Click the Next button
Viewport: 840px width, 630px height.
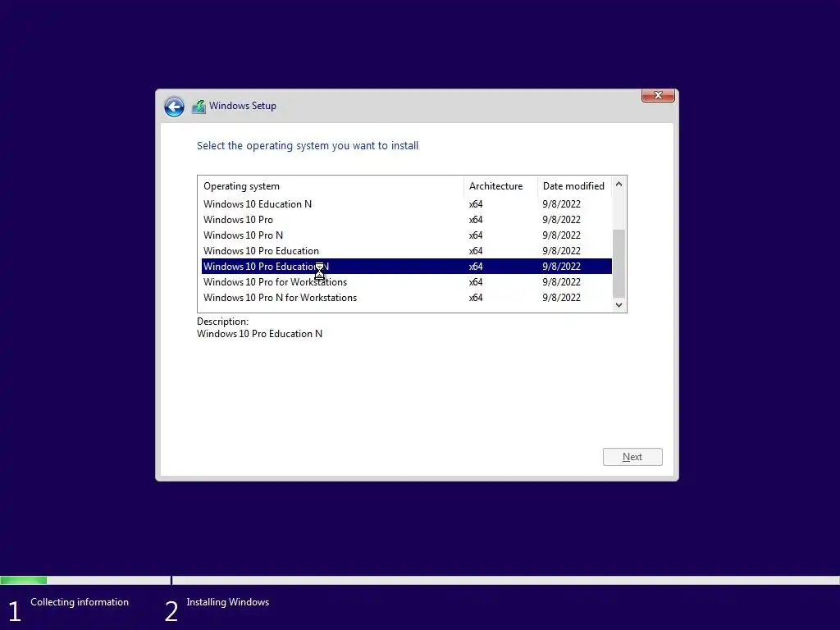pyautogui.click(x=632, y=457)
